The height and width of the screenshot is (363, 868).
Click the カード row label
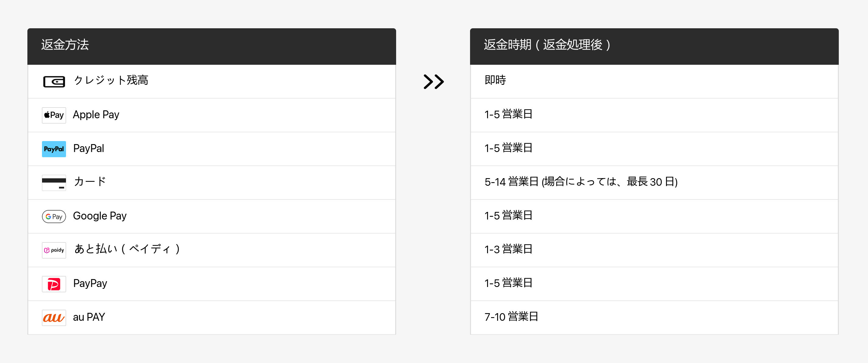point(90,182)
